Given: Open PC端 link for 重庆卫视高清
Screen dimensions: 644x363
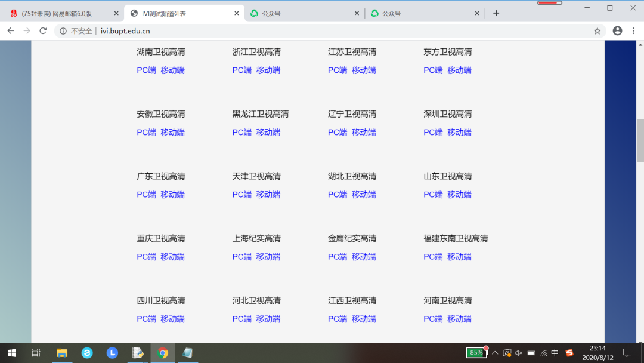Looking at the screenshot, I should tap(146, 257).
